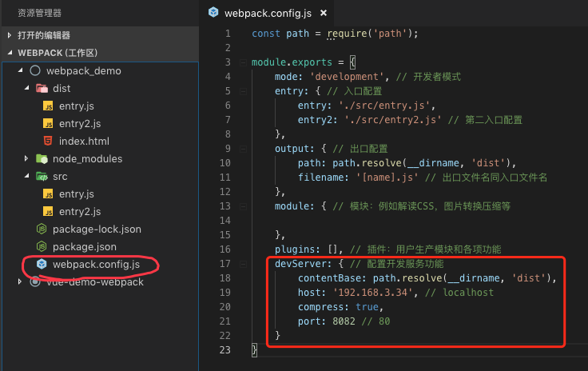
Task: Fold the output block at line 9
Action: 243,149
